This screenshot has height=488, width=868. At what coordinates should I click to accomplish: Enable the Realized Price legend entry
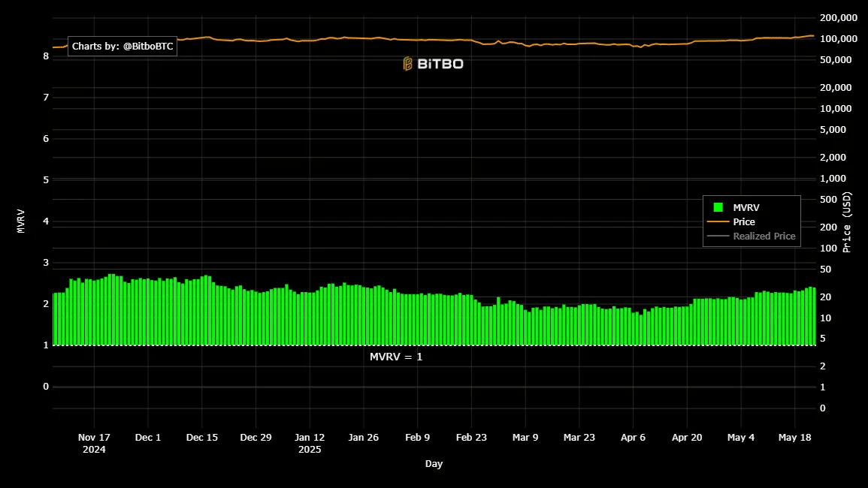(x=764, y=236)
